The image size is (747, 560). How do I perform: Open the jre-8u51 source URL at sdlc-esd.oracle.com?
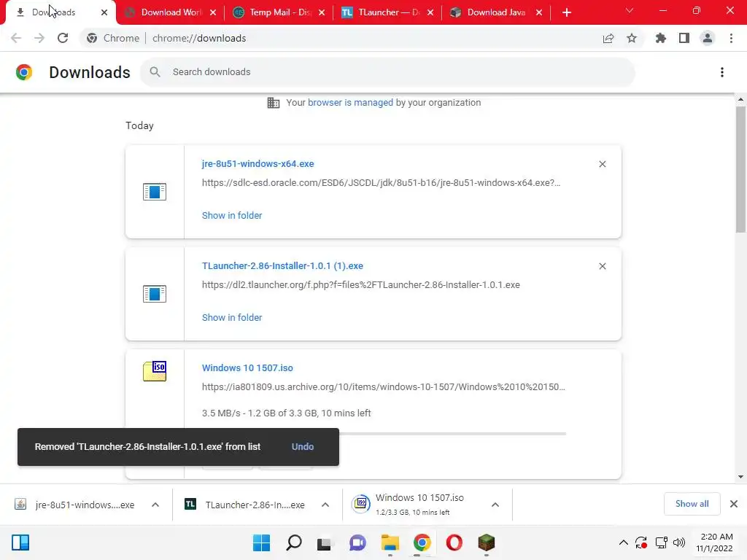(x=381, y=183)
